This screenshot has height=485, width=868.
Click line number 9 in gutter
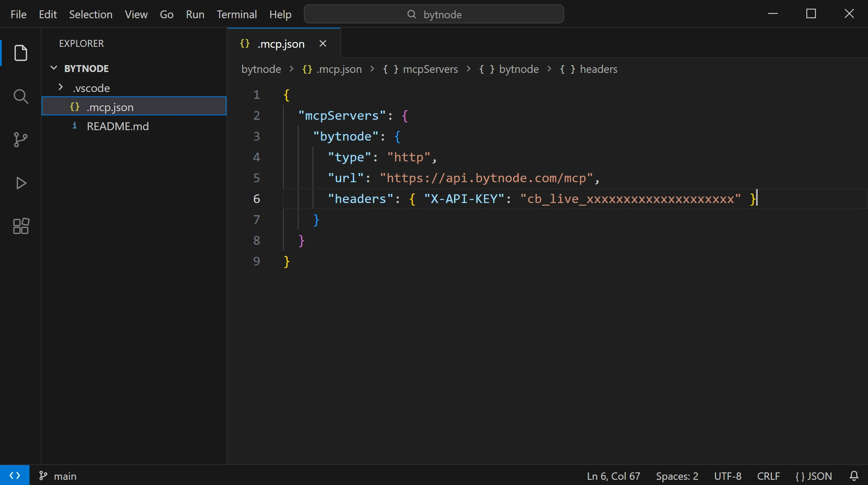point(256,261)
